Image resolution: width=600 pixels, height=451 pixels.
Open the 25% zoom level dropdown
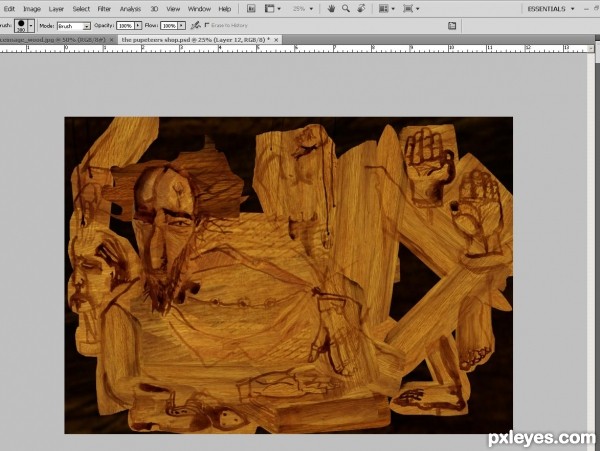tap(303, 8)
